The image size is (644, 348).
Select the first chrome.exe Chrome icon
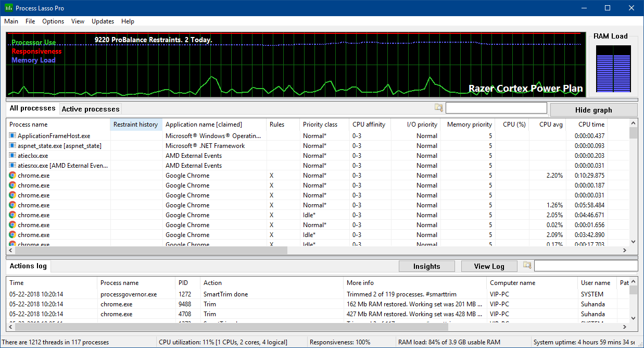point(12,176)
